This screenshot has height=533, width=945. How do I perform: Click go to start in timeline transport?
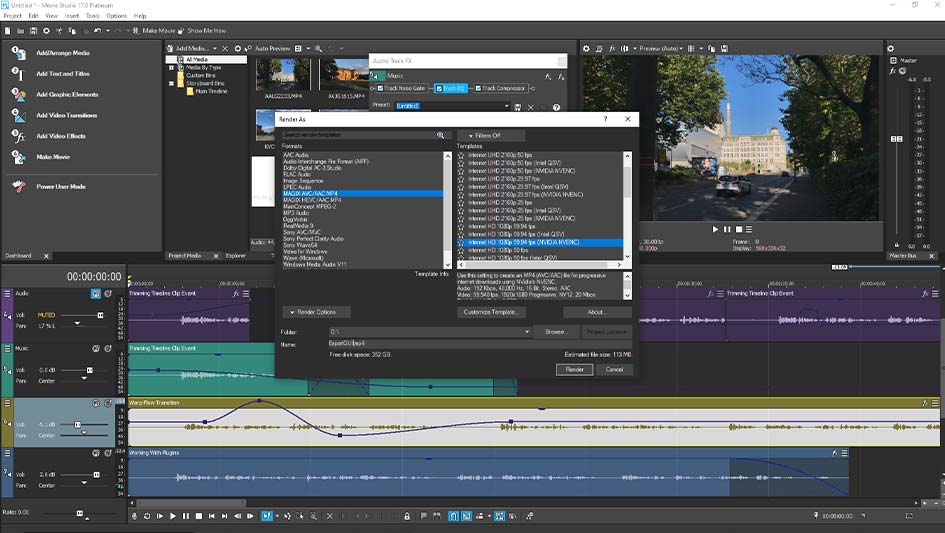[212, 516]
